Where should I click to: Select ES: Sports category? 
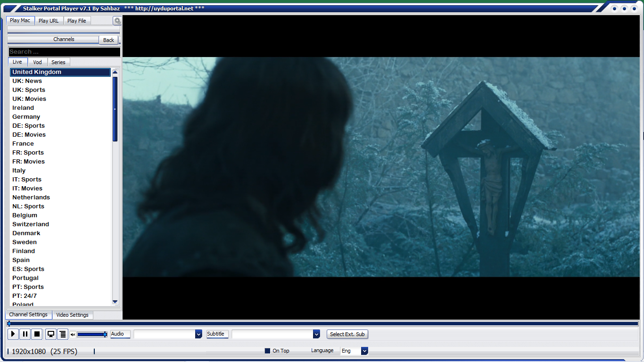pos(60,269)
